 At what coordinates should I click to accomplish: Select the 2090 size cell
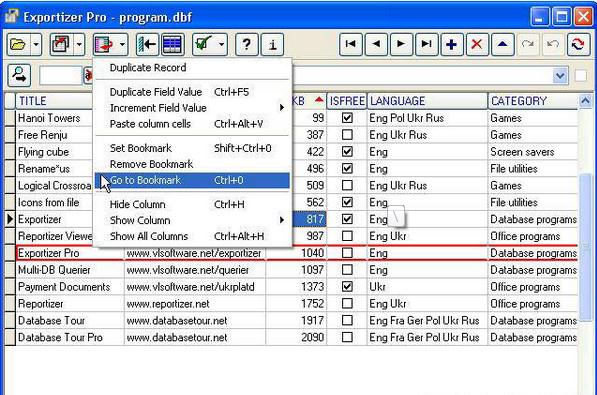click(296, 337)
